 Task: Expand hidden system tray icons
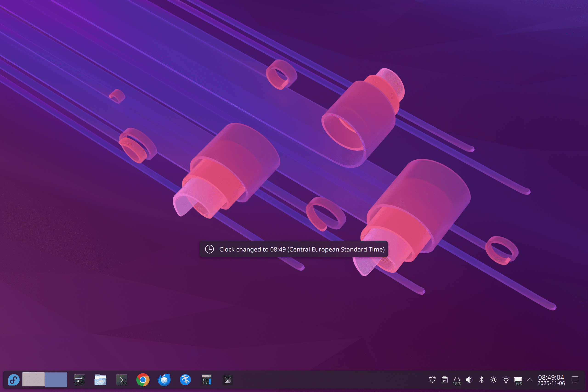[x=529, y=380]
